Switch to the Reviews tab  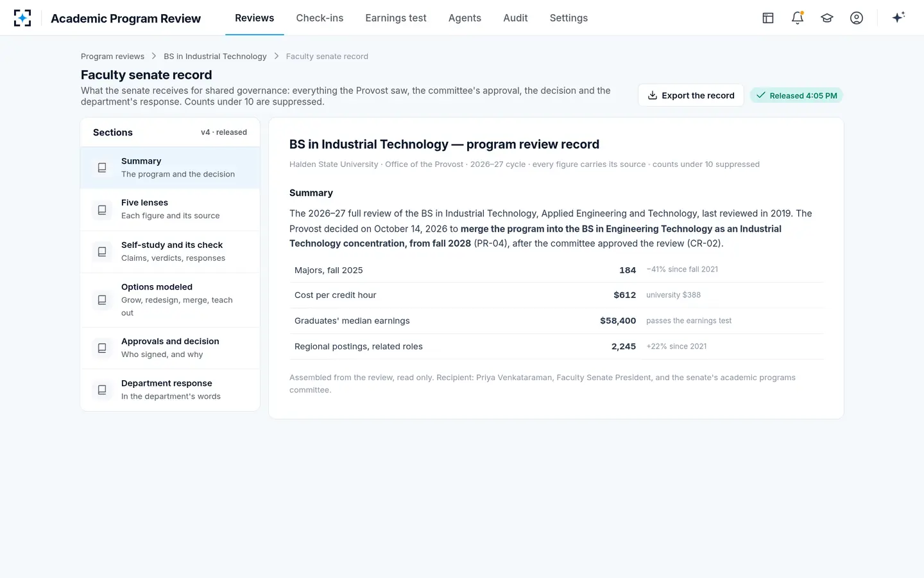254,18
